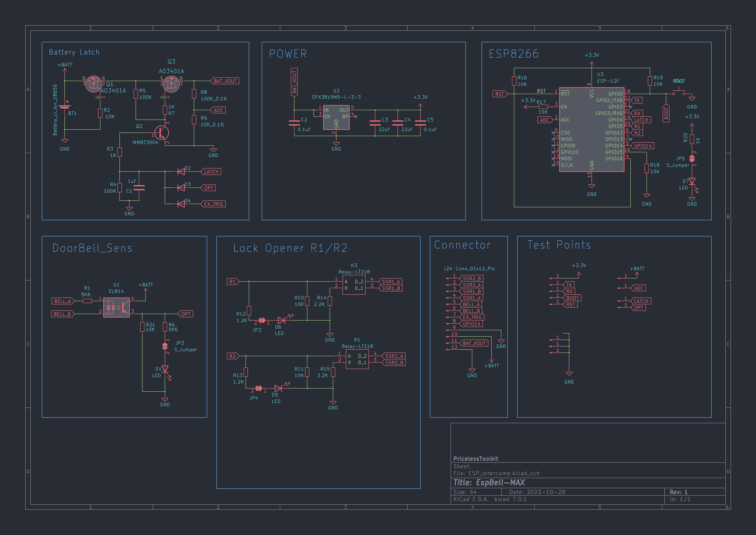Select the EX_TRIG global label near D4

click(213, 204)
